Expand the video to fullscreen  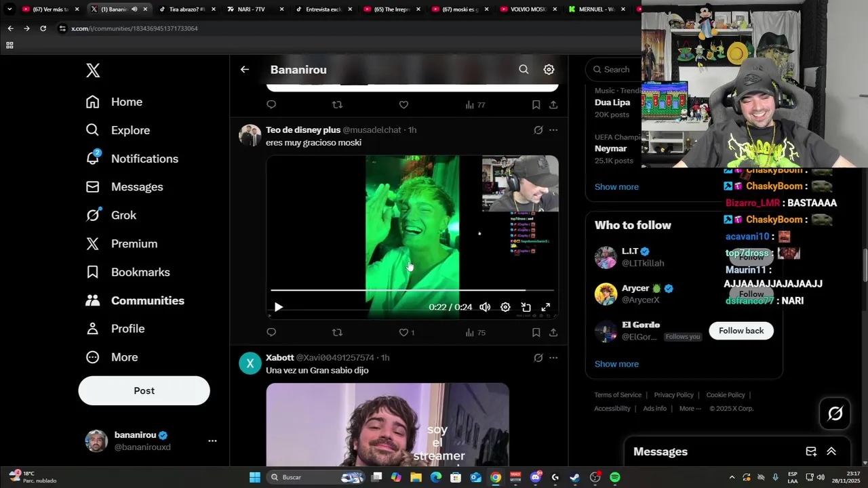pos(545,307)
